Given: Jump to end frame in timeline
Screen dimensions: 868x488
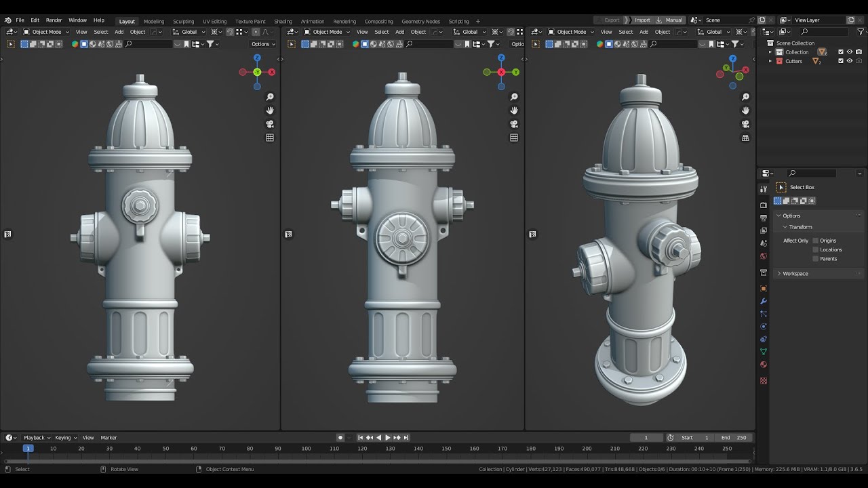Looking at the screenshot, I should [x=406, y=438].
